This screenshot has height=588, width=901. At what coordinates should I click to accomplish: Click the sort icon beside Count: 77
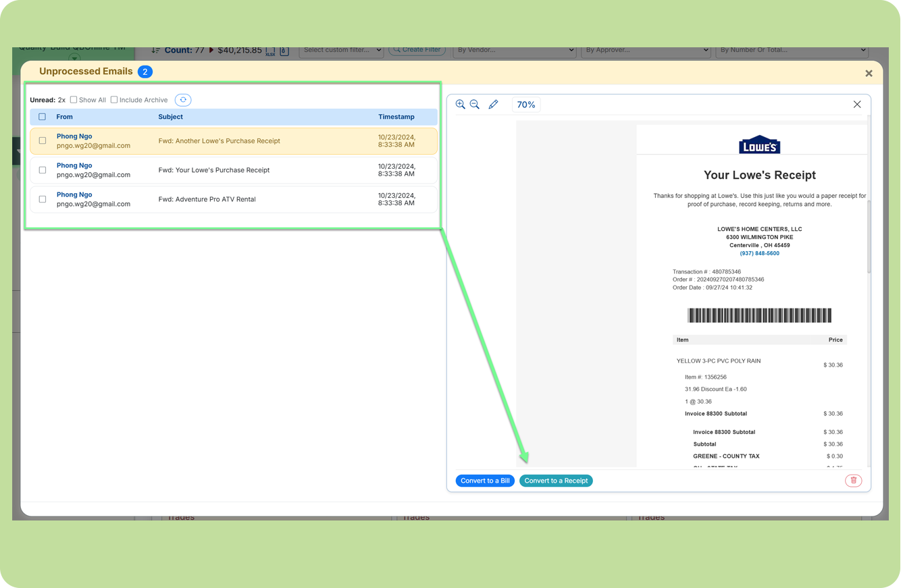click(x=155, y=51)
